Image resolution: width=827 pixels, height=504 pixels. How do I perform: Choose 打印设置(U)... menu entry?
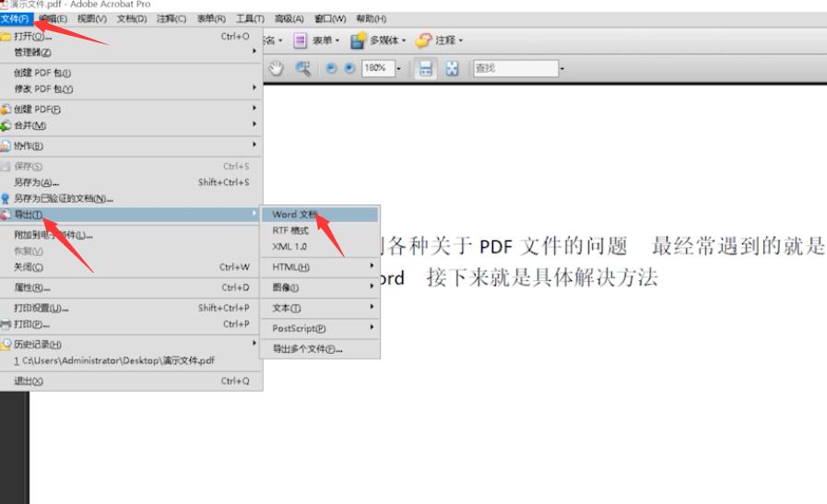tap(131, 308)
